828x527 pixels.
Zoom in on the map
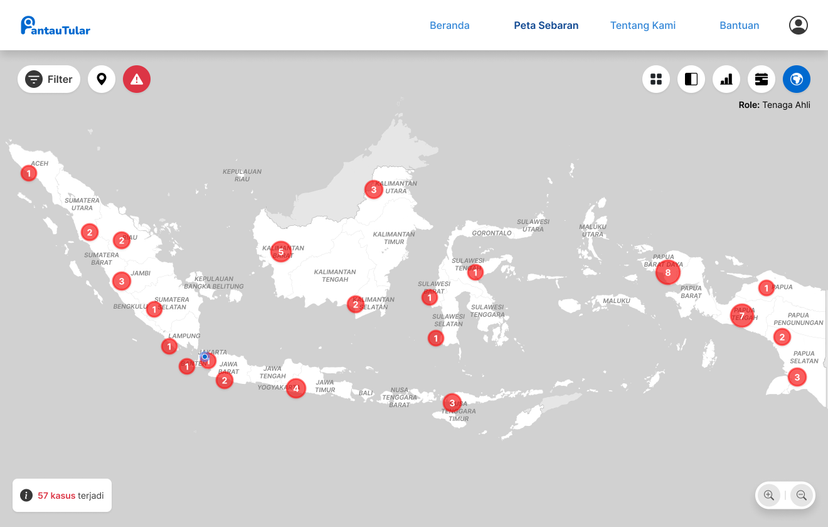click(x=769, y=495)
